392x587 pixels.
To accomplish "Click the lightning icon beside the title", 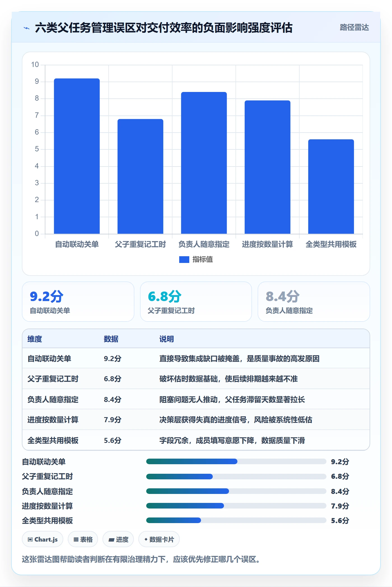I will pos(27,28).
